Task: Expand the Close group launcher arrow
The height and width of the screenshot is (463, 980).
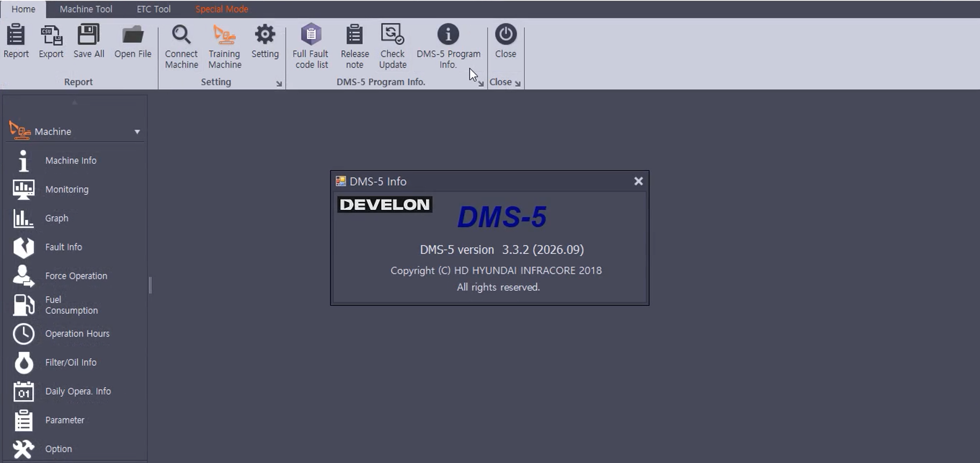Action: [x=518, y=84]
